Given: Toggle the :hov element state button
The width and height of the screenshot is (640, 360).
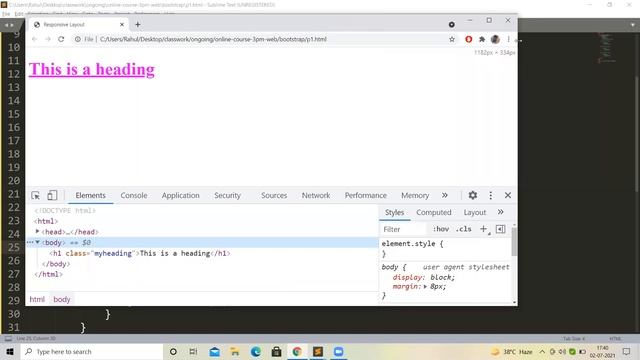Looking at the screenshot, I should (x=441, y=229).
